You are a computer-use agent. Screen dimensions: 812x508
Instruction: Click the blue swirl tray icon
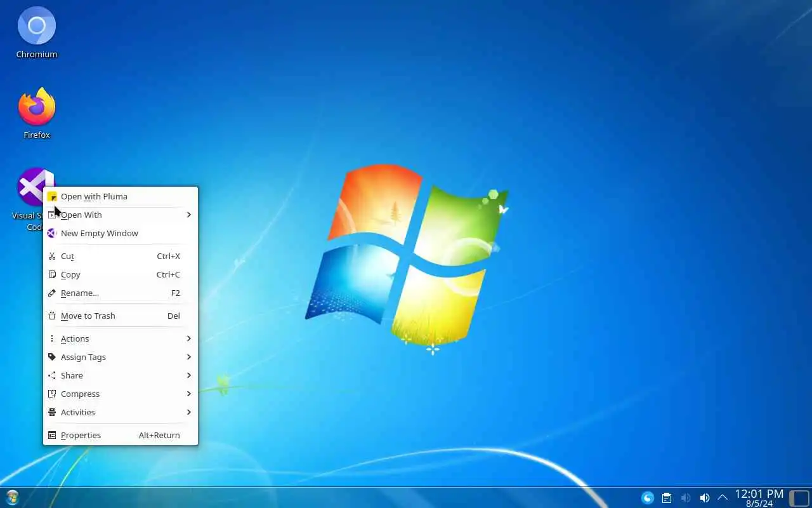pyautogui.click(x=648, y=498)
